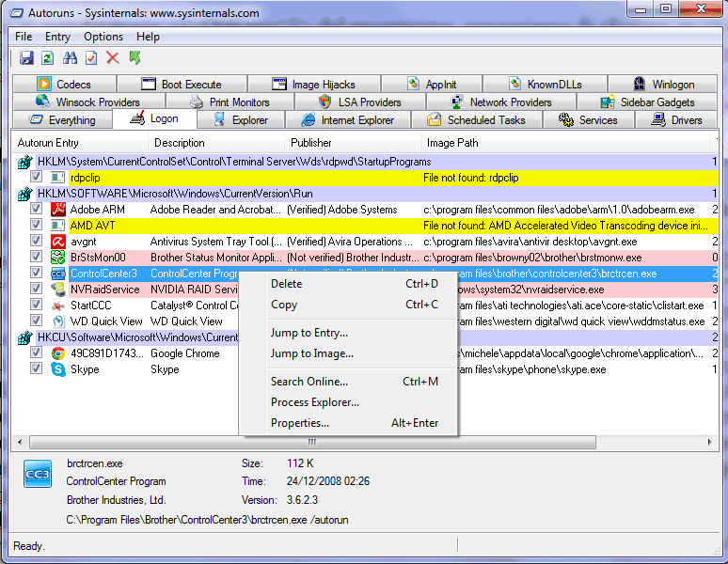Click the Save toolbar icon
Viewport: 728px width, 564px height.
pyautogui.click(x=26, y=58)
